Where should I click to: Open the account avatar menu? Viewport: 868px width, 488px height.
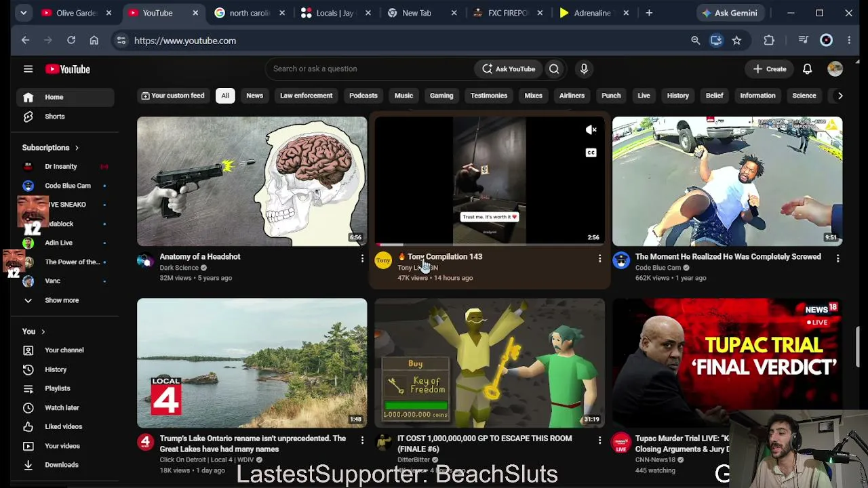pyautogui.click(x=835, y=68)
